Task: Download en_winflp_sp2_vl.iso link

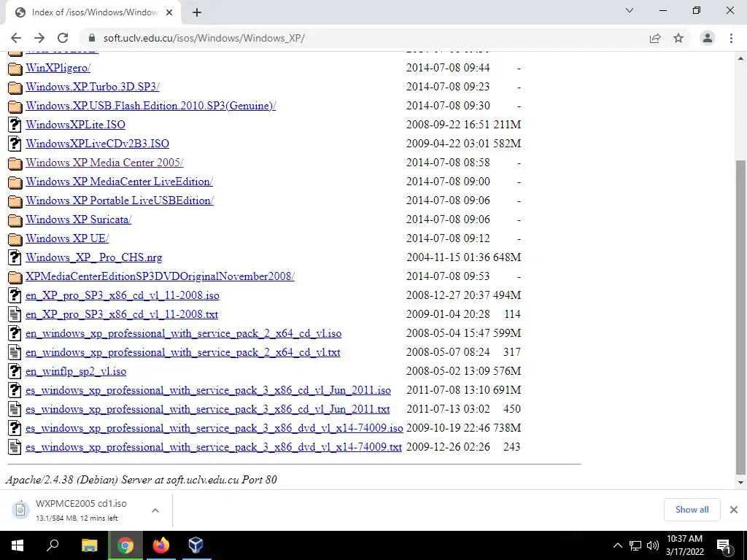Action: coord(76,371)
